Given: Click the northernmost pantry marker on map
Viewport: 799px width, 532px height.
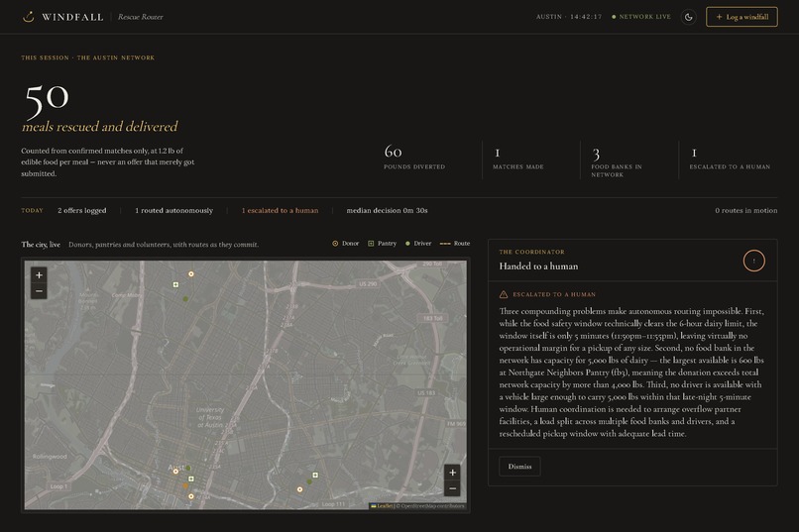Looking at the screenshot, I should point(175,284).
